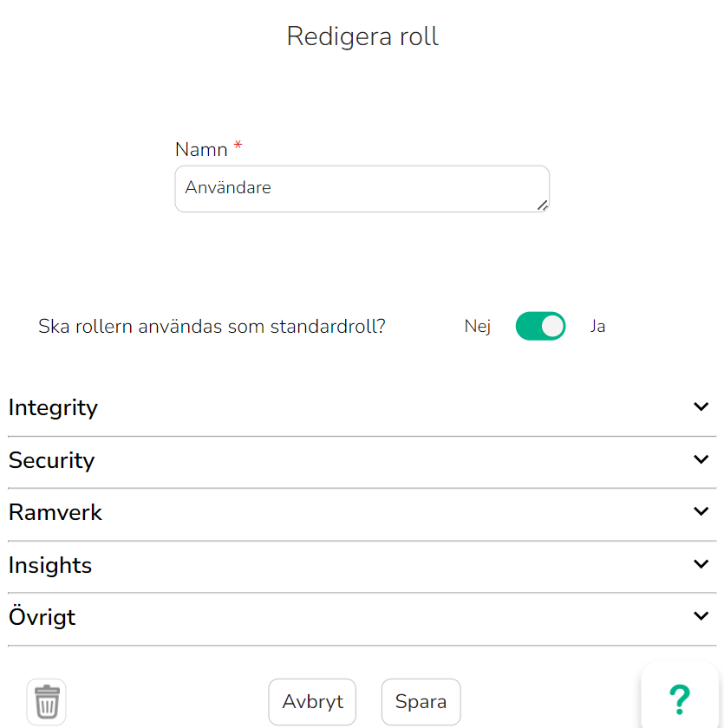Screen dimensions: 724x728
Task: Click the Security chevron arrow
Action: pyautogui.click(x=701, y=459)
